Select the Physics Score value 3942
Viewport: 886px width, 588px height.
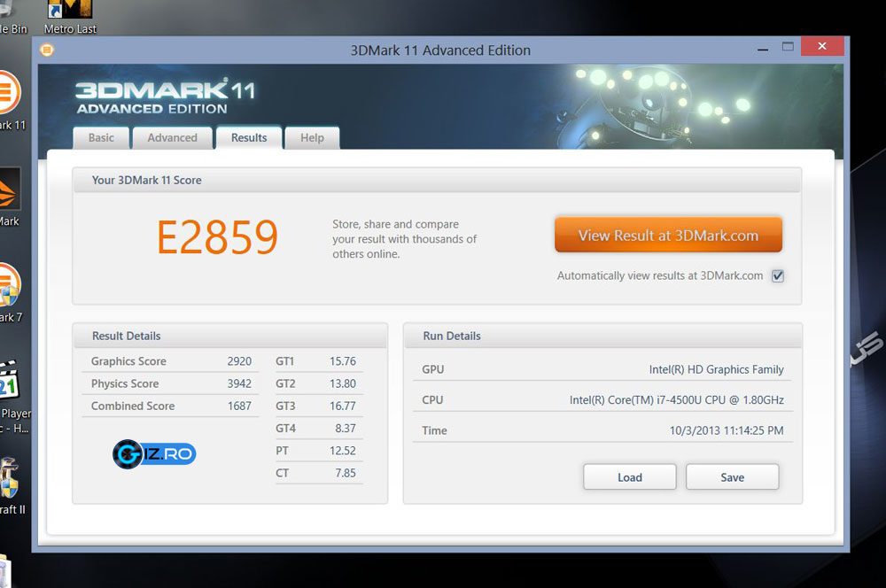point(239,383)
